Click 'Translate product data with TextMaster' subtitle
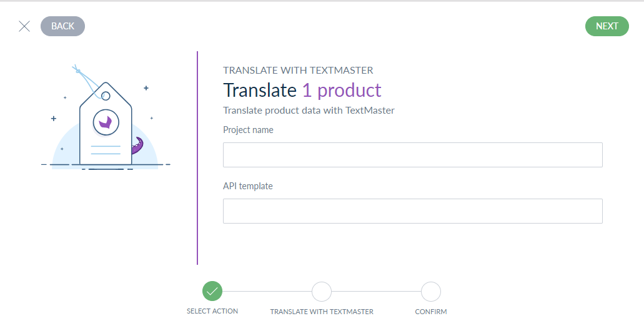 tap(309, 111)
